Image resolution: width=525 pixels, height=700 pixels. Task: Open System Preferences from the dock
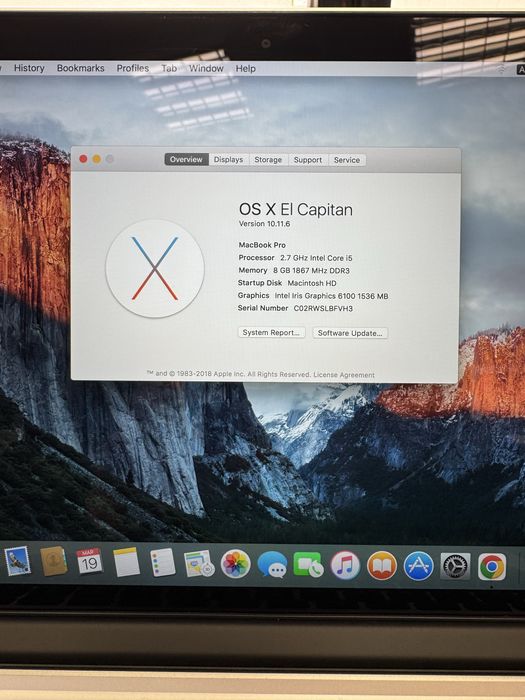(455, 566)
